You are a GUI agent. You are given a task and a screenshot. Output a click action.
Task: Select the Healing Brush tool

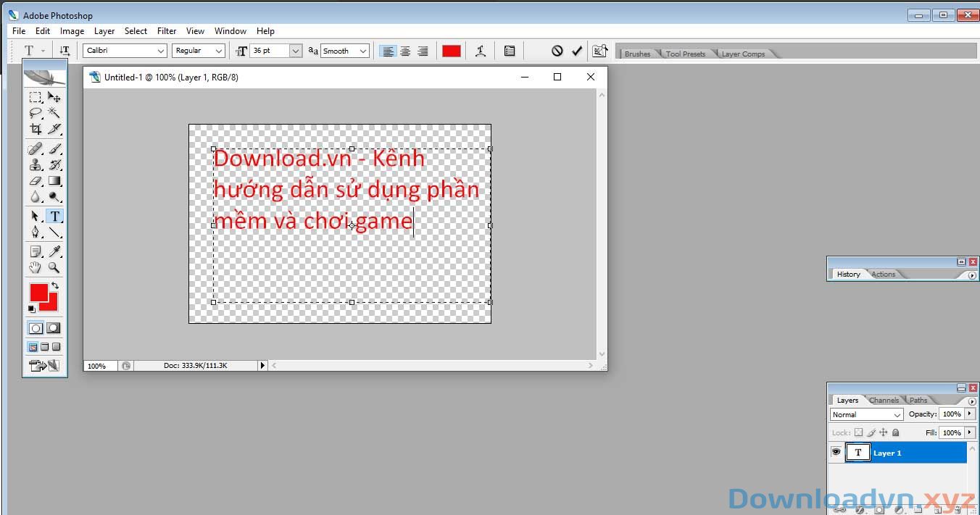[35, 149]
